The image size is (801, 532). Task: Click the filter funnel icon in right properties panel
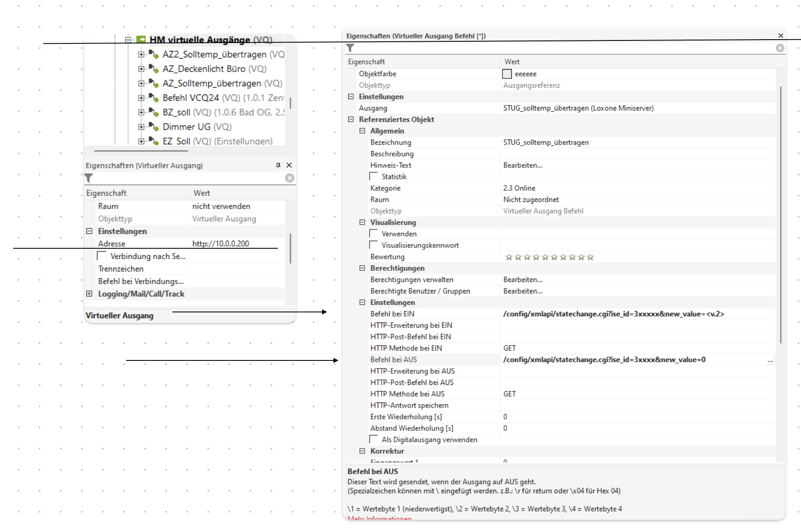350,48
